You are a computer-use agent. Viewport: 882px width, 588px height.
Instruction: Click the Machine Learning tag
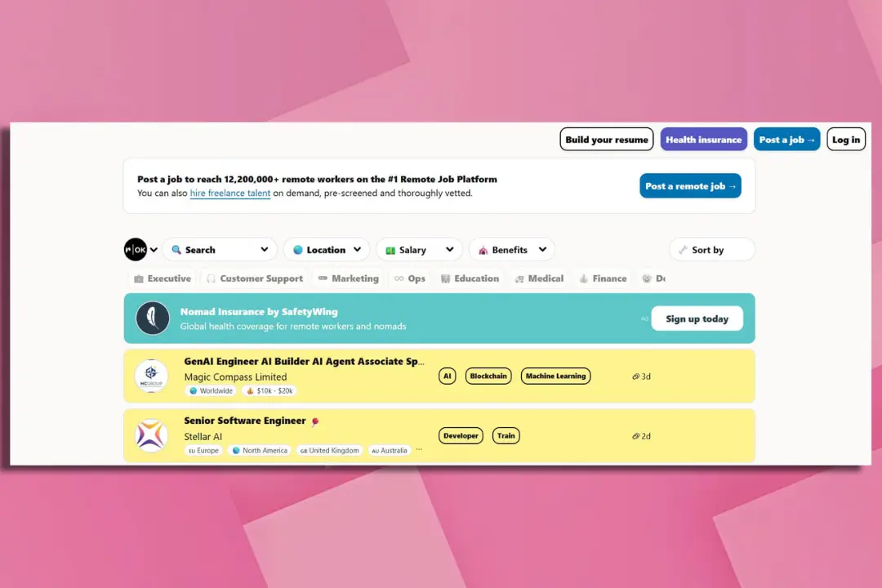556,376
